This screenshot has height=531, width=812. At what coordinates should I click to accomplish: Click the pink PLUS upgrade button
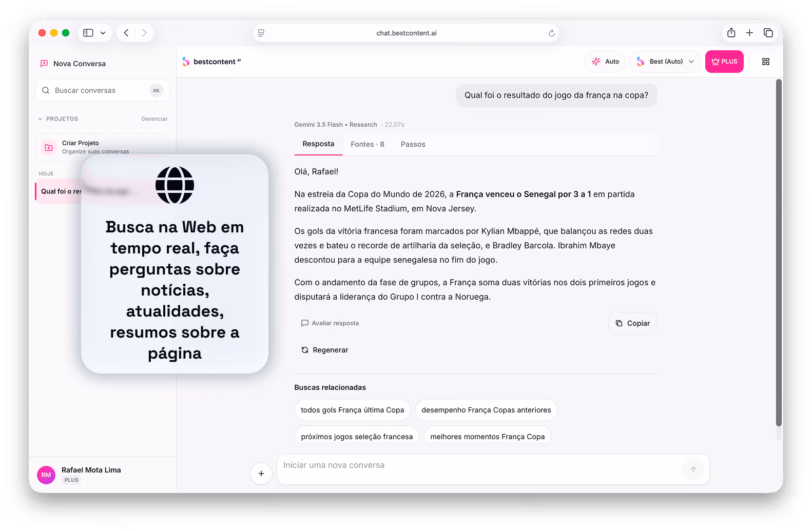(x=724, y=62)
